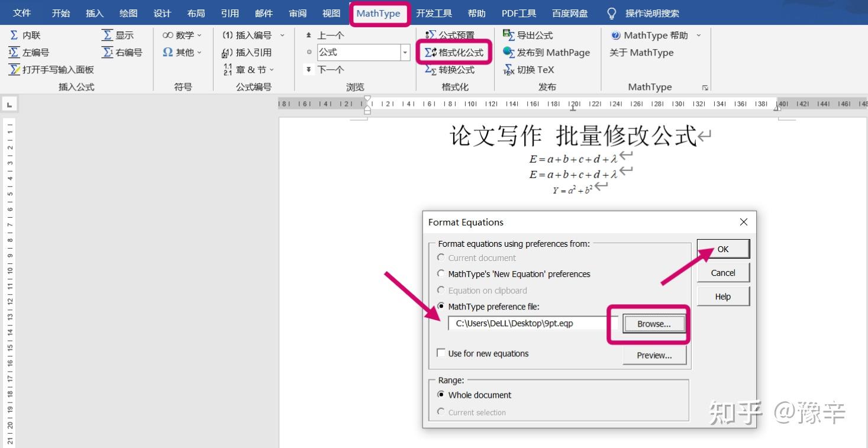Click the 插入引用 equation reference button

[x=247, y=53]
